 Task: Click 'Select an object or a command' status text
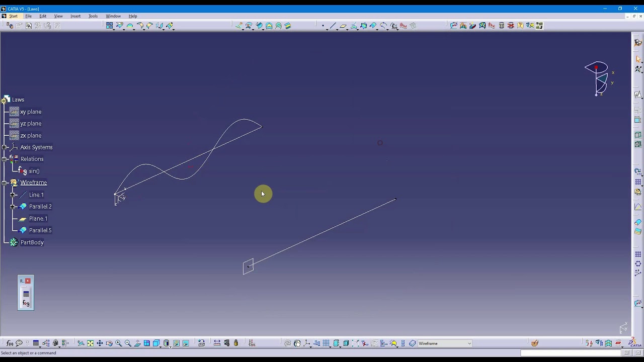click(x=29, y=353)
